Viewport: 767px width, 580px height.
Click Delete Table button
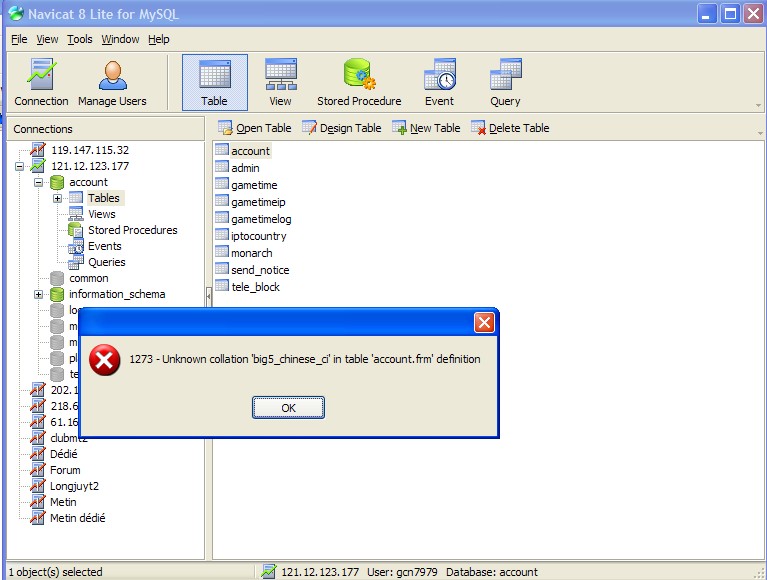coord(510,128)
